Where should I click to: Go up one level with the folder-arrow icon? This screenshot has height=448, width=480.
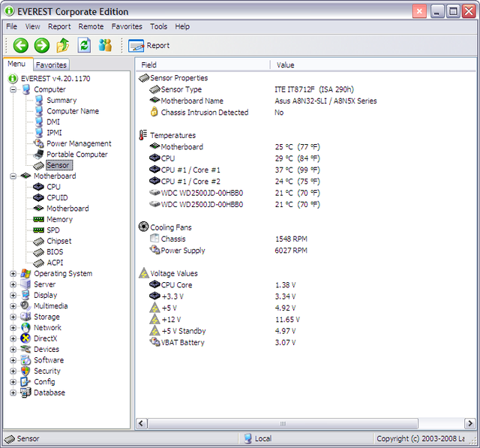tap(63, 45)
